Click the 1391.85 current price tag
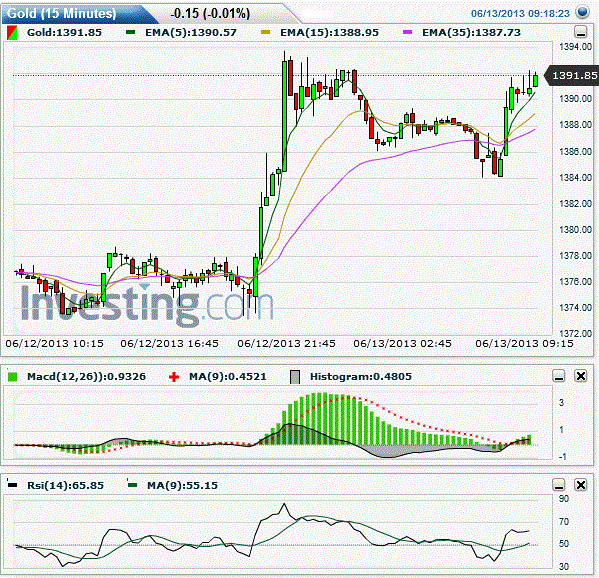Screen dimensions: 599x578 [x=571, y=76]
